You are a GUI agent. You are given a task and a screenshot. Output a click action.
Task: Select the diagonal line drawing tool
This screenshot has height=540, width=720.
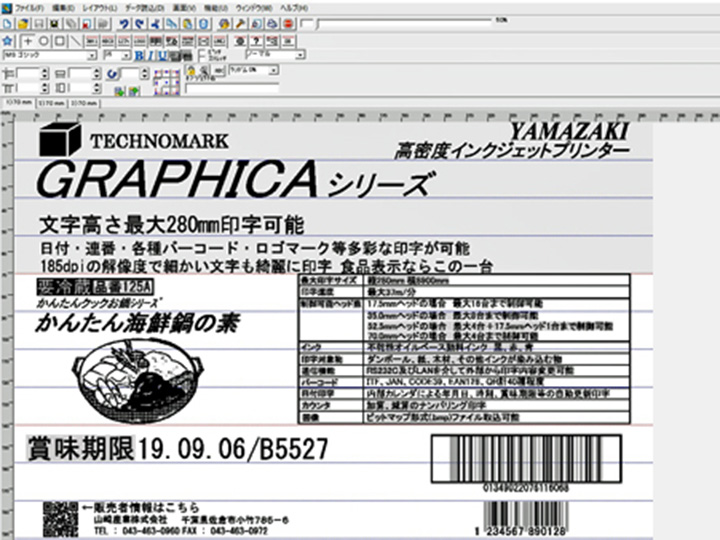(75, 41)
